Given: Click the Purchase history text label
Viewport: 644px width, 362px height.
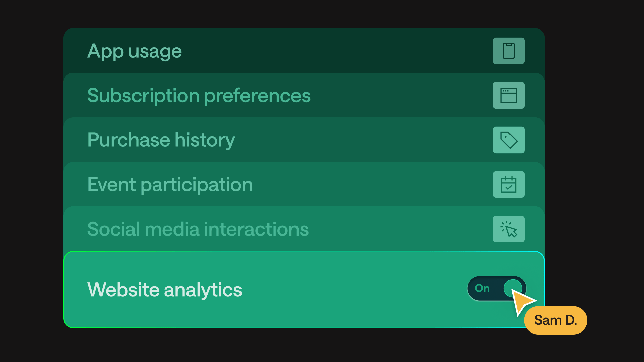Looking at the screenshot, I should pos(161,140).
